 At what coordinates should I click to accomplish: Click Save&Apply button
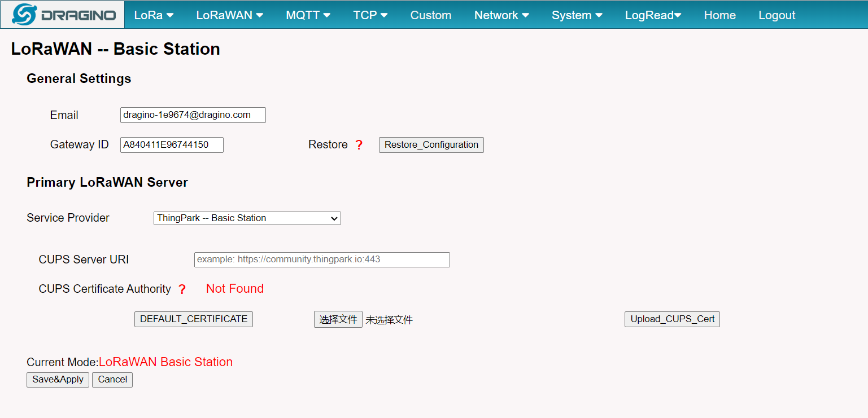click(x=58, y=380)
